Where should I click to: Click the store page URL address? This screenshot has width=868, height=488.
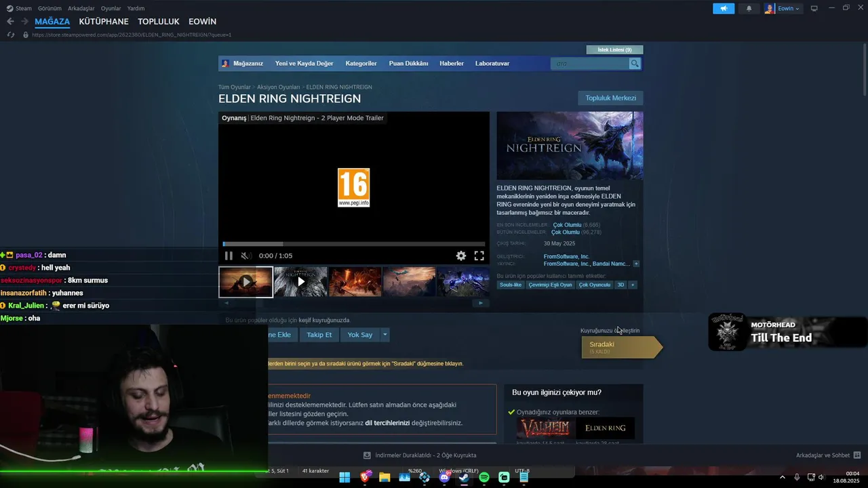(132, 35)
